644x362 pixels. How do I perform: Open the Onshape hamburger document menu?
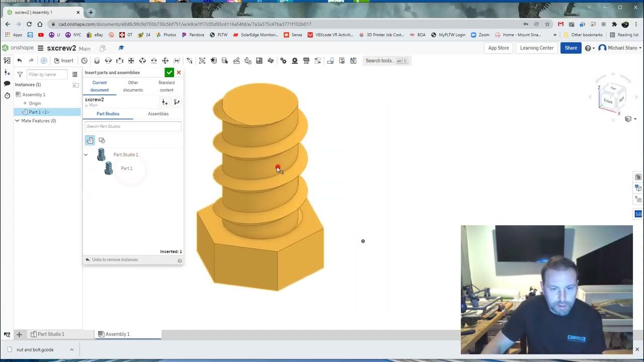pos(41,48)
